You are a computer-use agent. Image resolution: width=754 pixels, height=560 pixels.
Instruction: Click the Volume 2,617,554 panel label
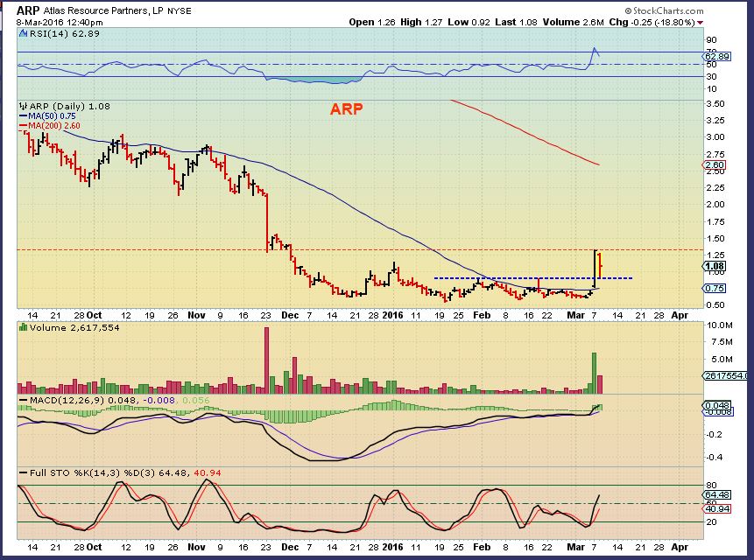point(74,327)
